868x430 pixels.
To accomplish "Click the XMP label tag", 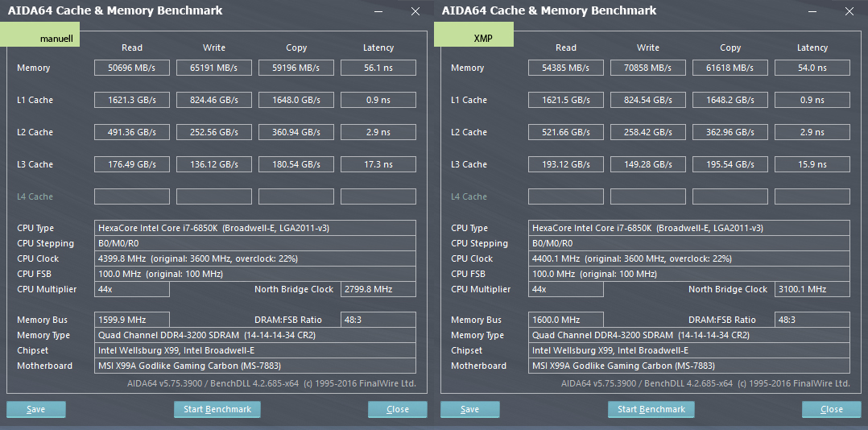I will pos(473,35).
